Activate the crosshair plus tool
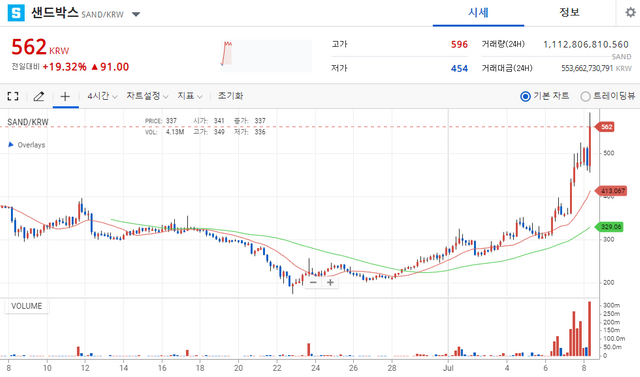 pyautogui.click(x=65, y=96)
